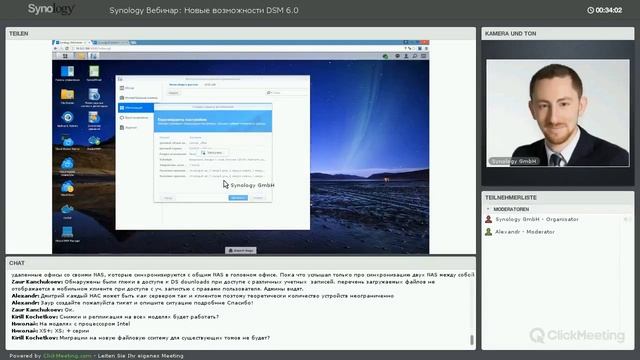Image resolution: width=640 pixels, height=360 pixels.
Task: Select highlighted Репликация sidebar item
Action: (135, 108)
